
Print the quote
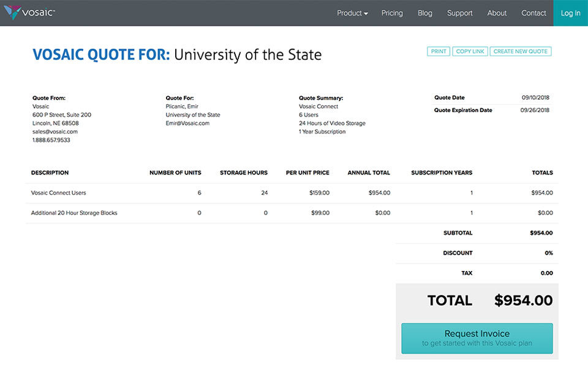439,51
